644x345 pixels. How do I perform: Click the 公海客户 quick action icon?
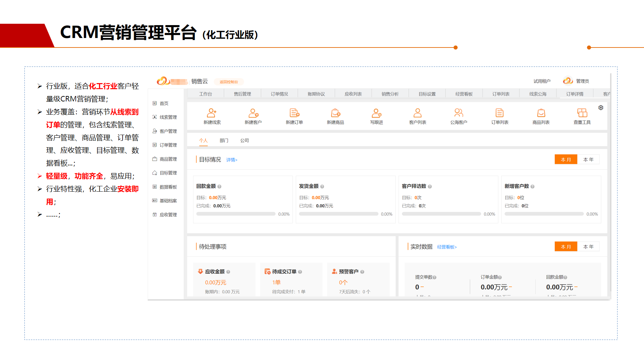[x=459, y=113]
